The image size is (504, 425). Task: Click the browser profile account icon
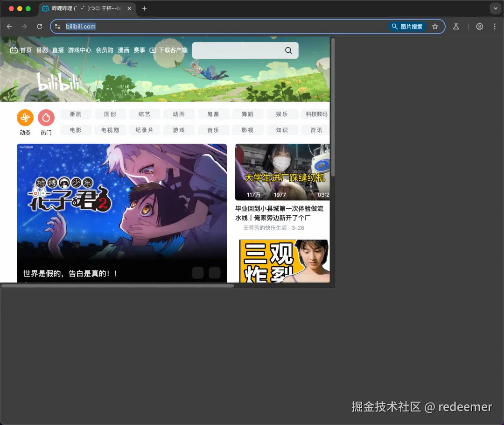pyautogui.click(x=480, y=27)
